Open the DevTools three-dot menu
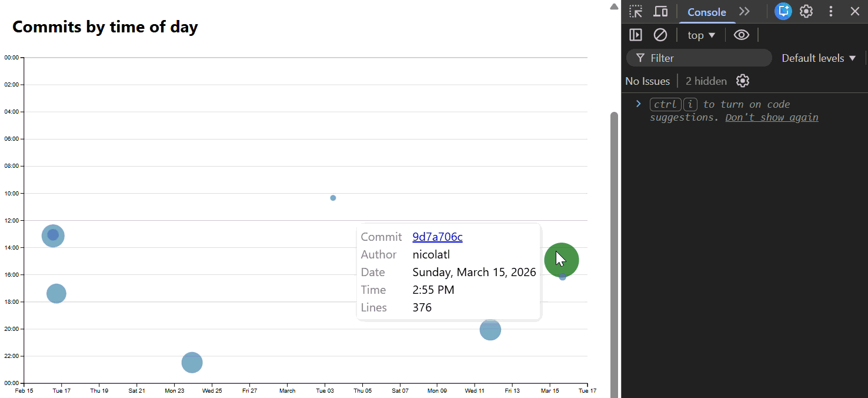The width and height of the screenshot is (868, 398). click(831, 11)
